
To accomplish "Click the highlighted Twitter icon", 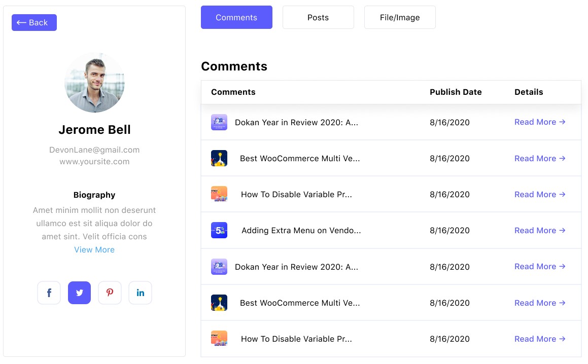I will [x=79, y=293].
